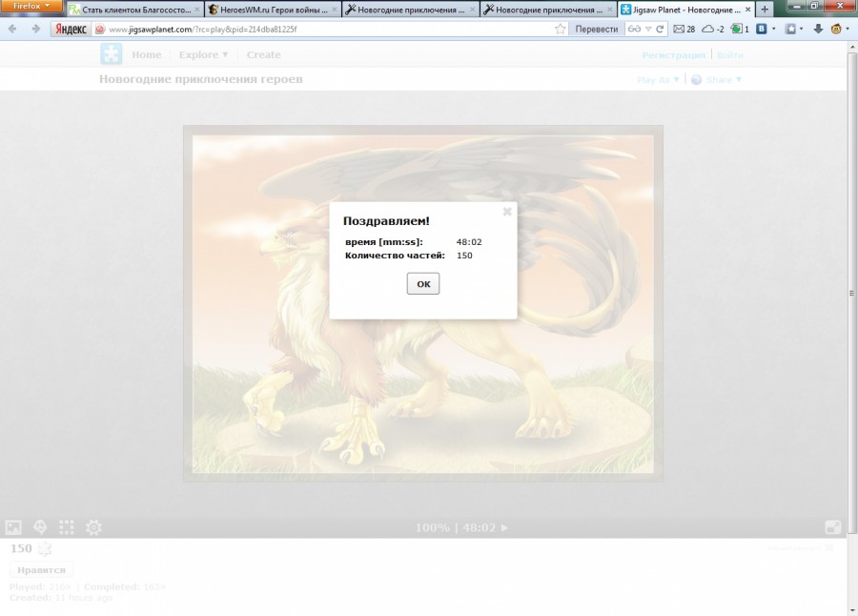Screen dimensions: 858x616
Task: Click the Нравится like button
Action: coord(41,569)
